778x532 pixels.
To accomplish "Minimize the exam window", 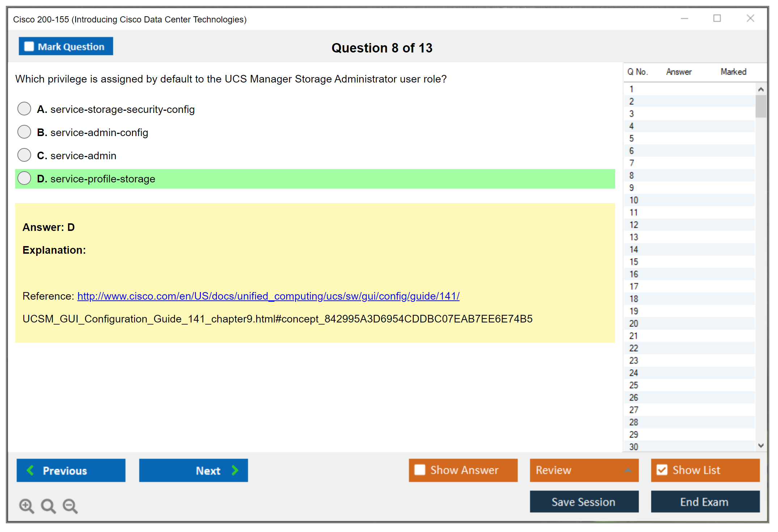I will 684,18.
